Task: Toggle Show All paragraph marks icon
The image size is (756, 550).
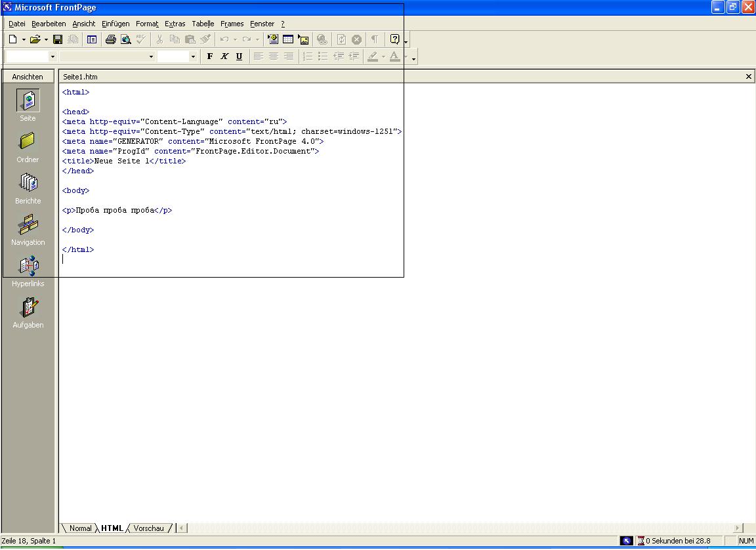Action: pyautogui.click(x=375, y=39)
